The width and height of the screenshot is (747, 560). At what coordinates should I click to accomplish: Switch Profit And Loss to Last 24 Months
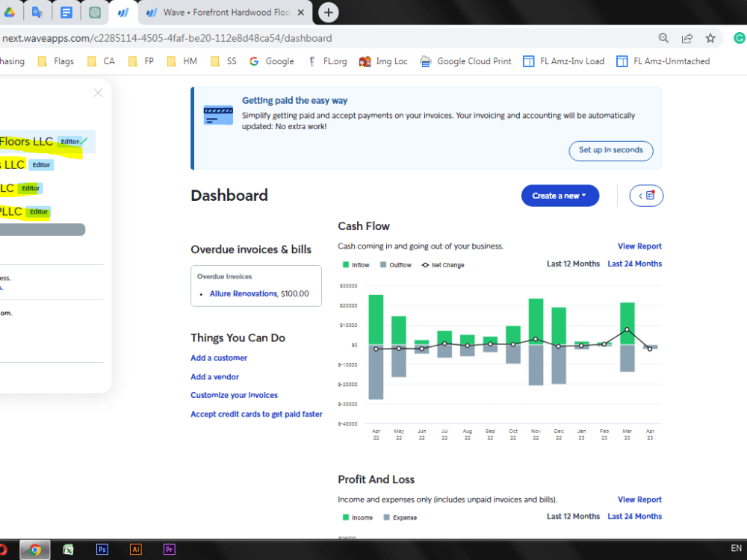[x=634, y=516]
